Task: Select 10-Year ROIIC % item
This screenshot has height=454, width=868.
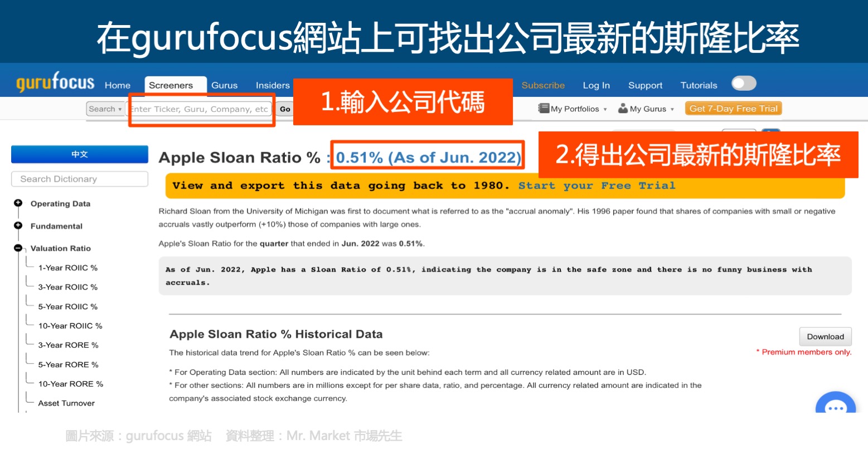Action: click(70, 326)
